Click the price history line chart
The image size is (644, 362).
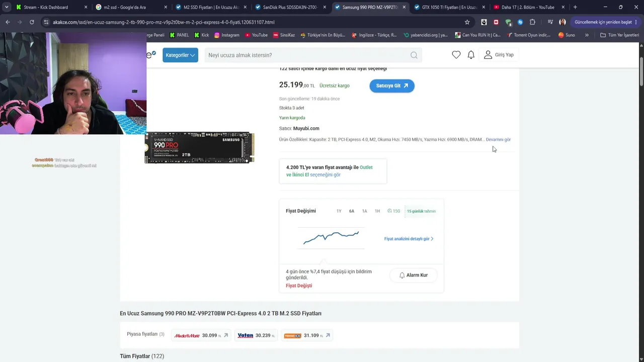coord(331,237)
